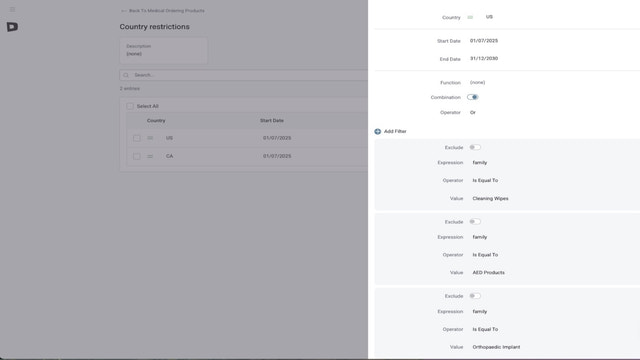
Task: Click the drag handle icon for CA row
Action: coord(150,156)
